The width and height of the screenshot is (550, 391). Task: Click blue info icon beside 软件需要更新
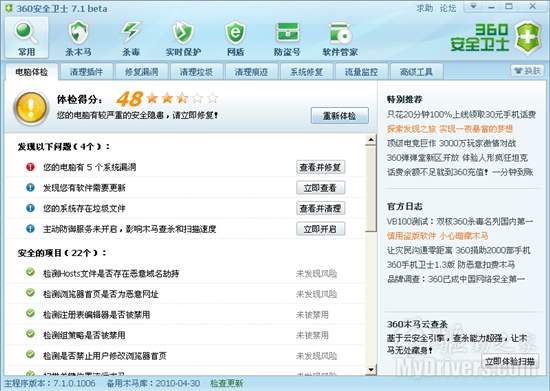coord(31,187)
